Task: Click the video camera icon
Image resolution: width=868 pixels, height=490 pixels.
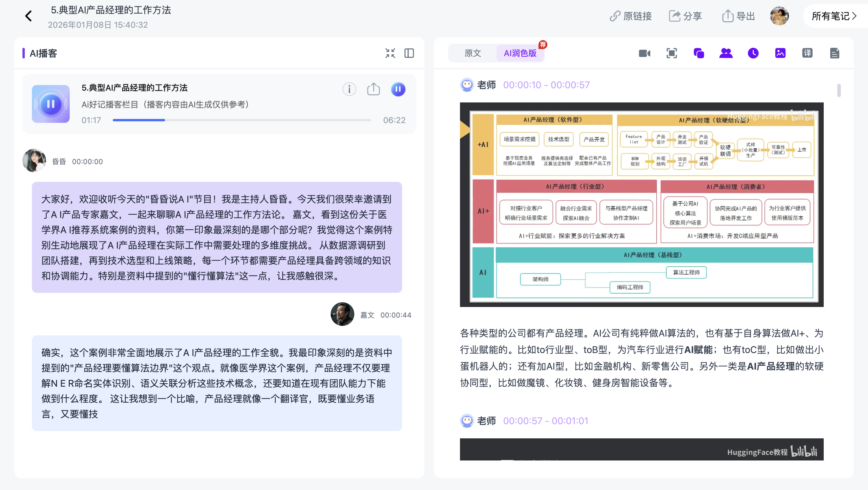Action: coord(645,53)
